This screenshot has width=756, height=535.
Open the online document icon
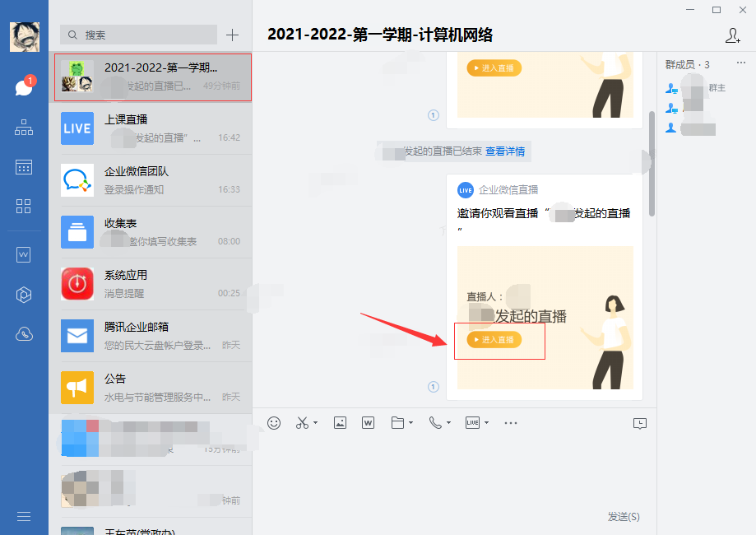tap(368, 422)
